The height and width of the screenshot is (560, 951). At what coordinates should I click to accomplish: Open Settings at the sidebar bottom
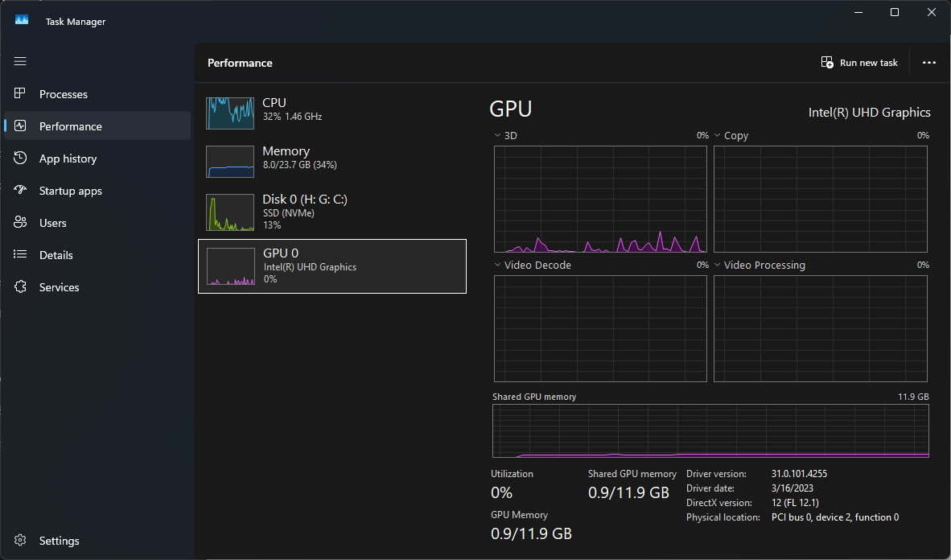(x=97, y=540)
